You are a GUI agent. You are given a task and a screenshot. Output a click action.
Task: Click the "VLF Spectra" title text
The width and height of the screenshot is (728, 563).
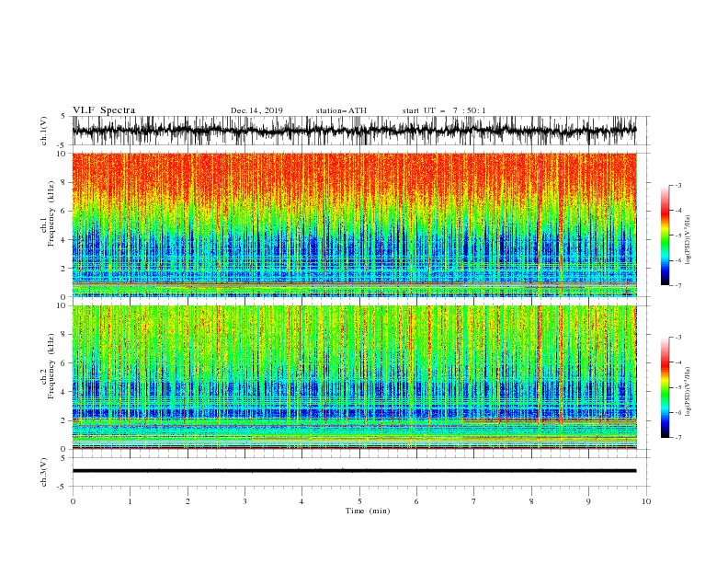[104, 110]
